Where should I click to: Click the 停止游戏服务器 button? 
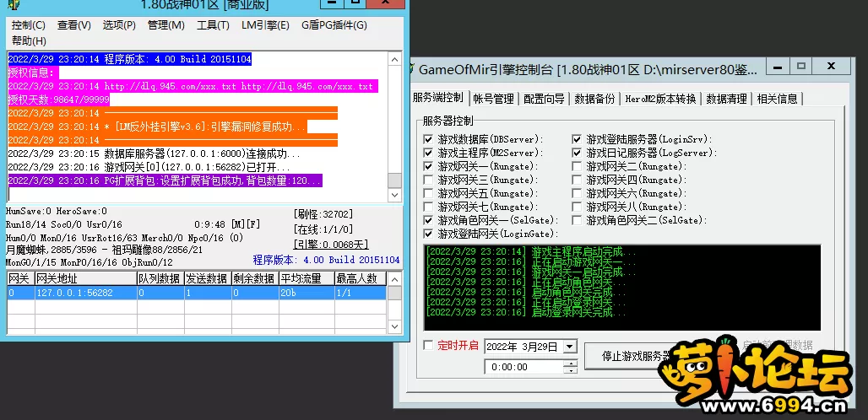point(637,356)
